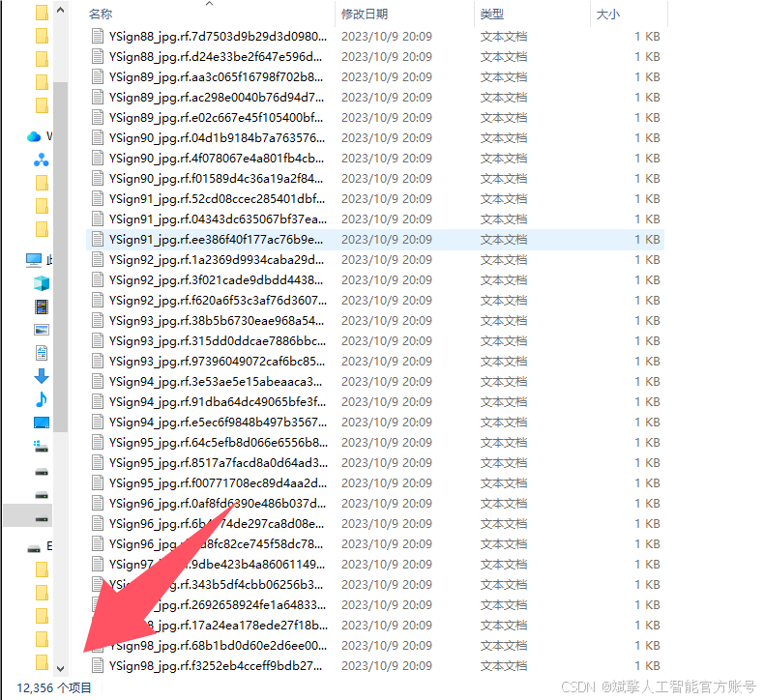Open the Videos film strip icon
Viewport: 763px width, 700px height.
pos(42,306)
